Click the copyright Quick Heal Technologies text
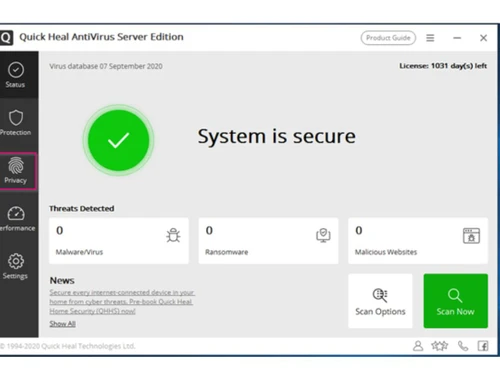The image size is (500, 375). [67, 346]
